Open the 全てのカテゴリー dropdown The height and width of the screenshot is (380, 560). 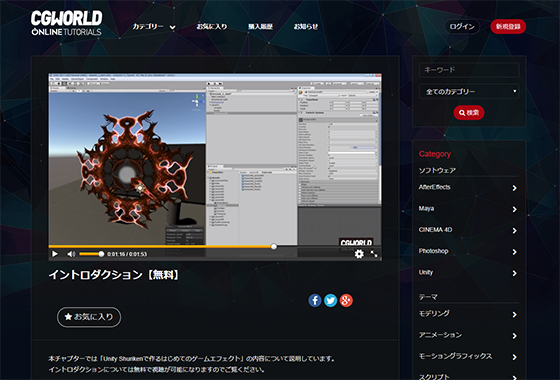coord(469,92)
